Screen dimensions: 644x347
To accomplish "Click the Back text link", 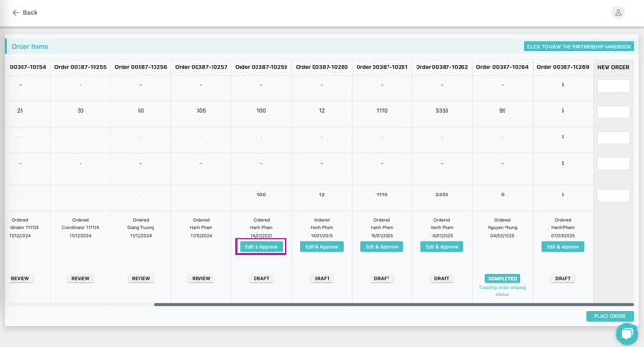I will coord(30,13).
